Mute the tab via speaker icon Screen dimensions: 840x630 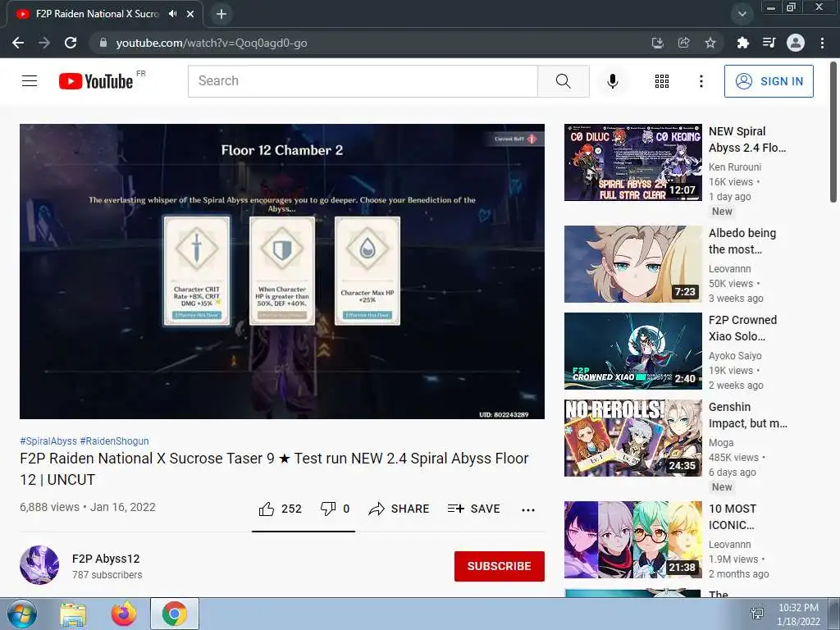pos(172,14)
